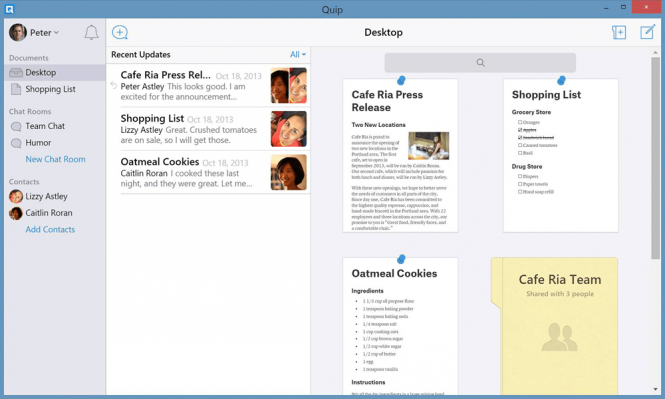
Task: Click Caitlin Roran's contact avatar
Action: (x=16, y=213)
